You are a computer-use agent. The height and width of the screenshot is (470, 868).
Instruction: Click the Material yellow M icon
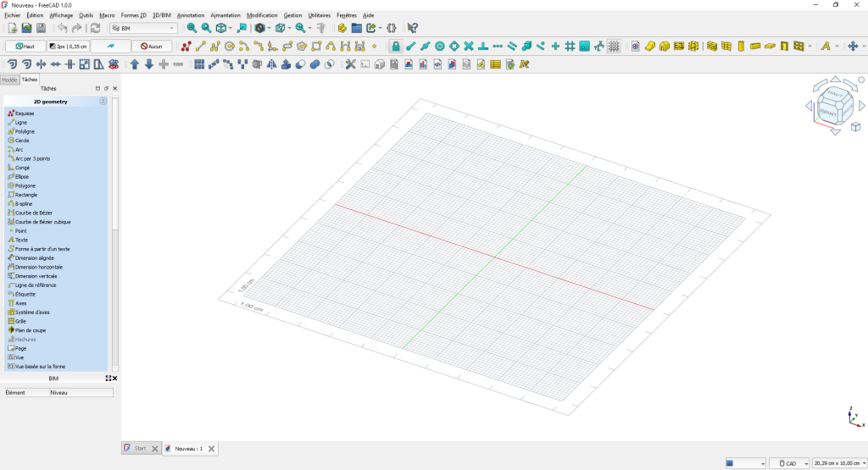pos(524,64)
